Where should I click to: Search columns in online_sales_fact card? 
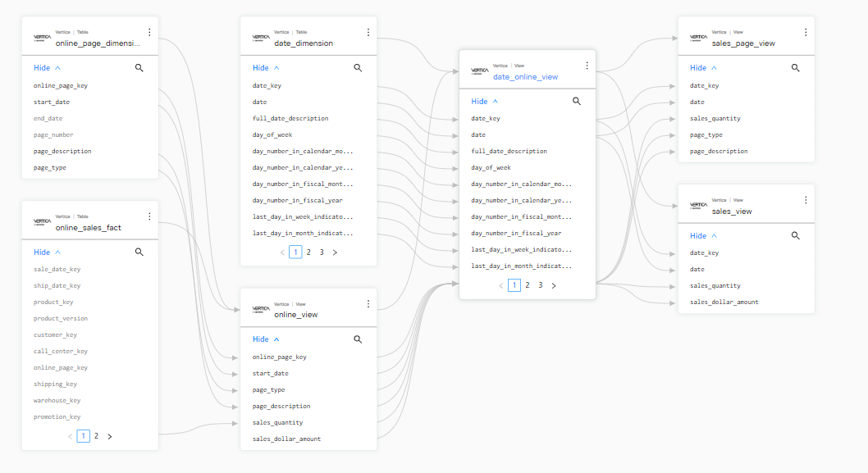point(139,252)
